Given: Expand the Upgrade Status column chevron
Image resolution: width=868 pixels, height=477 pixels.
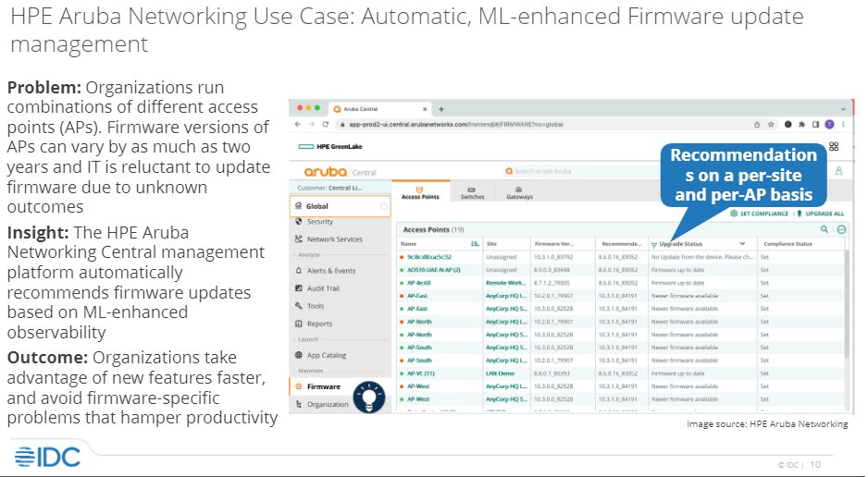Looking at the screenshot, I should point(742,244).
